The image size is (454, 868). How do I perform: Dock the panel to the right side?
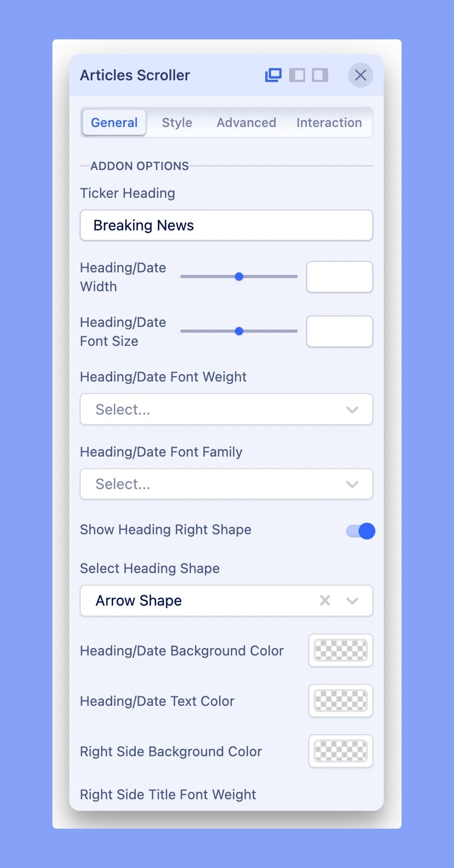pyautogui.click(x=320, y=75)
